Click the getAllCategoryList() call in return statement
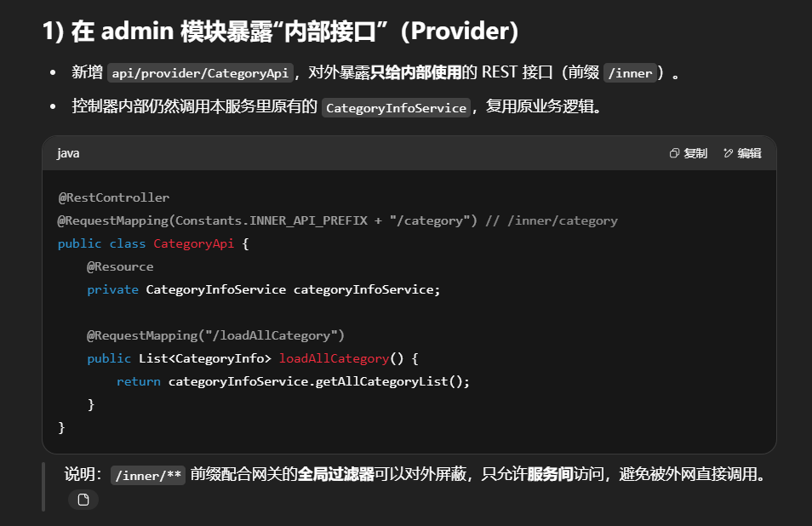 [392, 381]
